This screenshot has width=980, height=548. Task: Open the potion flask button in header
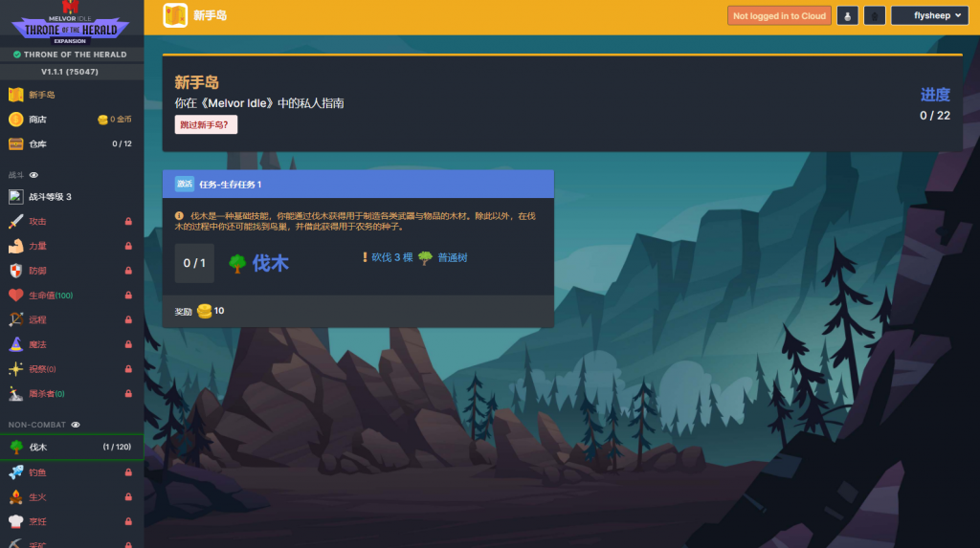click(847, 16)
